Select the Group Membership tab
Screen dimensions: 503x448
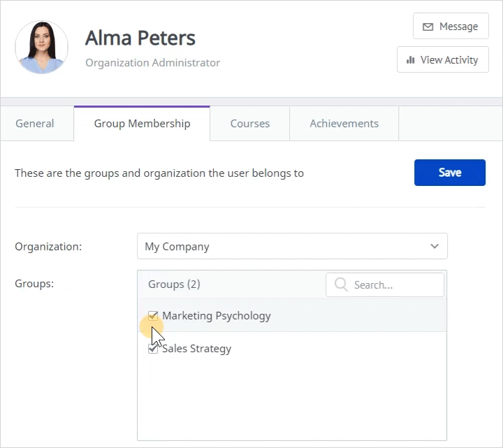coord(142,124)
